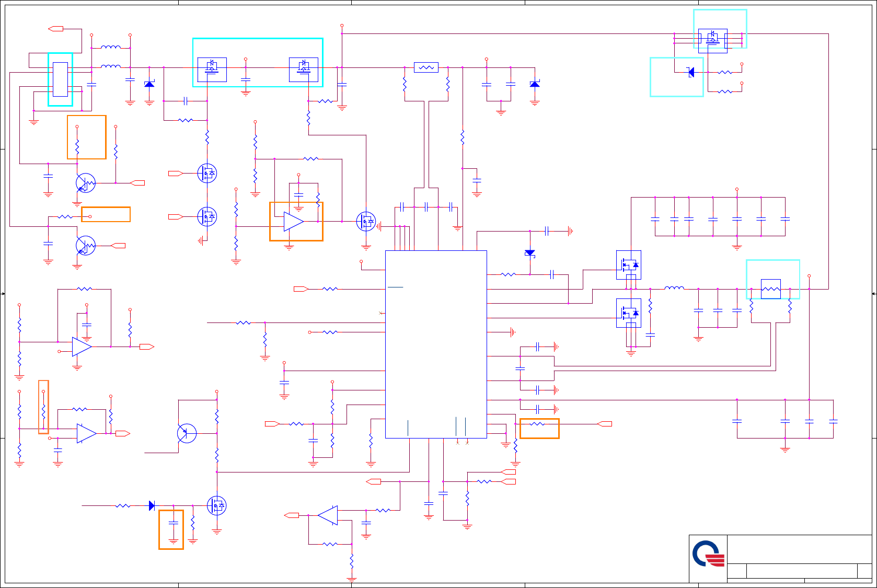Select the circled PNP transistor near the bottom
This screenshot has width=877, height=588.
[x=187, y=433]
